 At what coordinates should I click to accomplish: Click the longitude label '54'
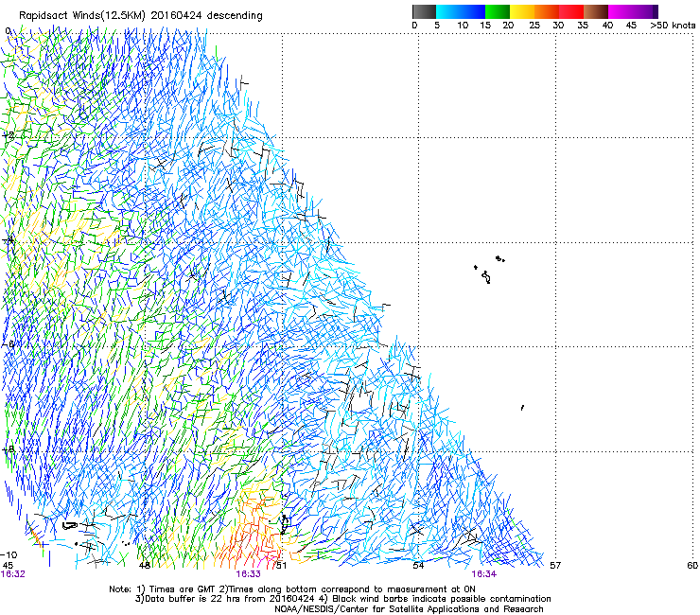click(x=418, y=566)
